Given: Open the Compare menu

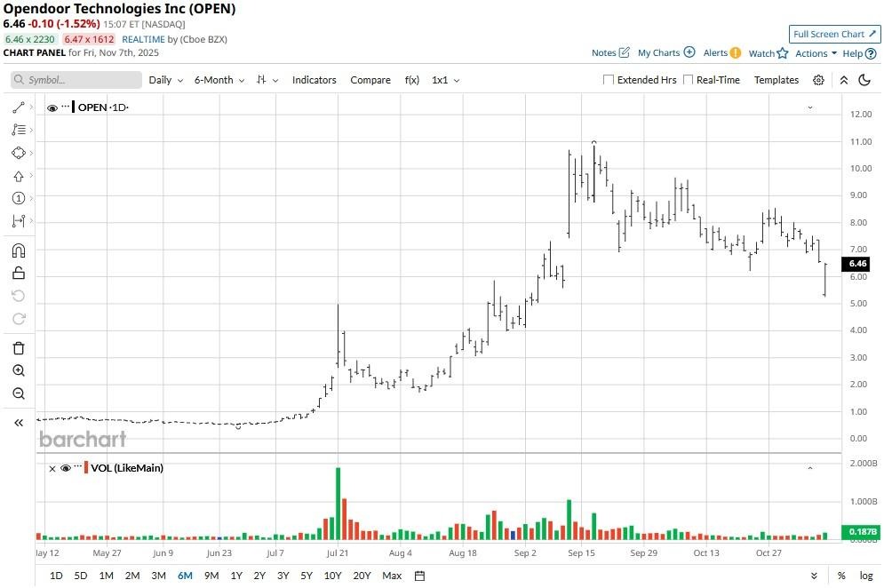Looking at the screenshot, I should tap(370, 80).
